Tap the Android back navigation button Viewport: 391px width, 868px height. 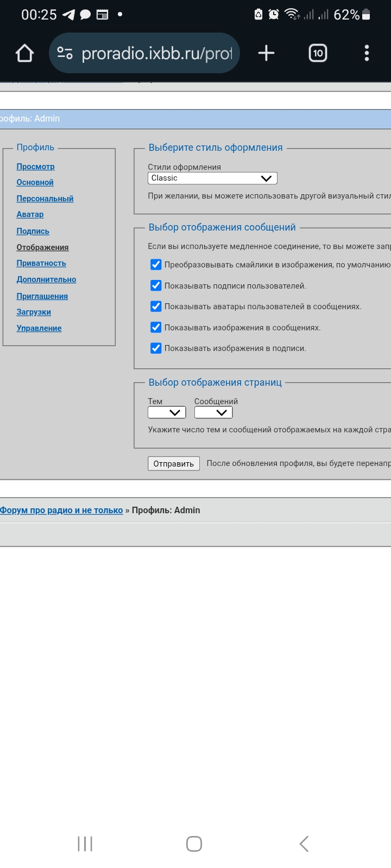click(304, 844)
